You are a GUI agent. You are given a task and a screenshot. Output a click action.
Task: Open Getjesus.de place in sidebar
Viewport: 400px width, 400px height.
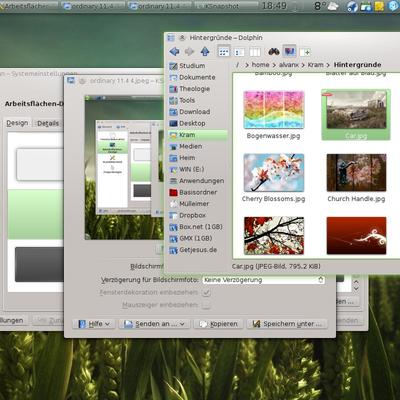coord(197,250)
